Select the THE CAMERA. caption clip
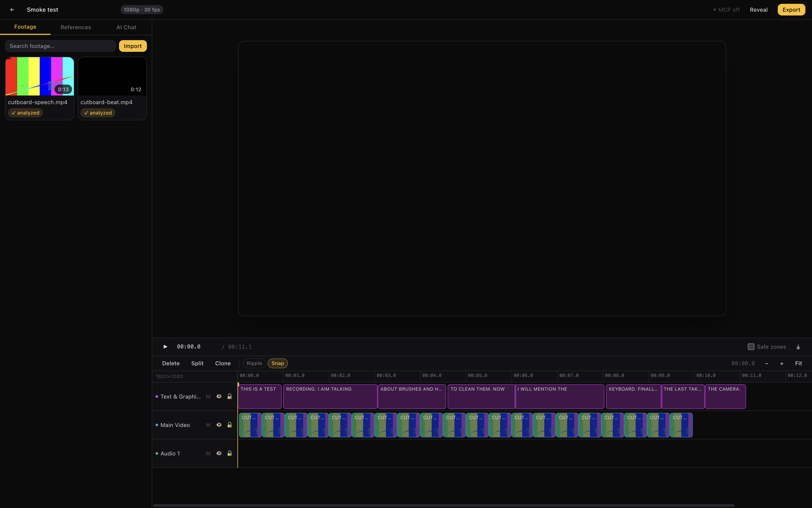 [725, 396]
